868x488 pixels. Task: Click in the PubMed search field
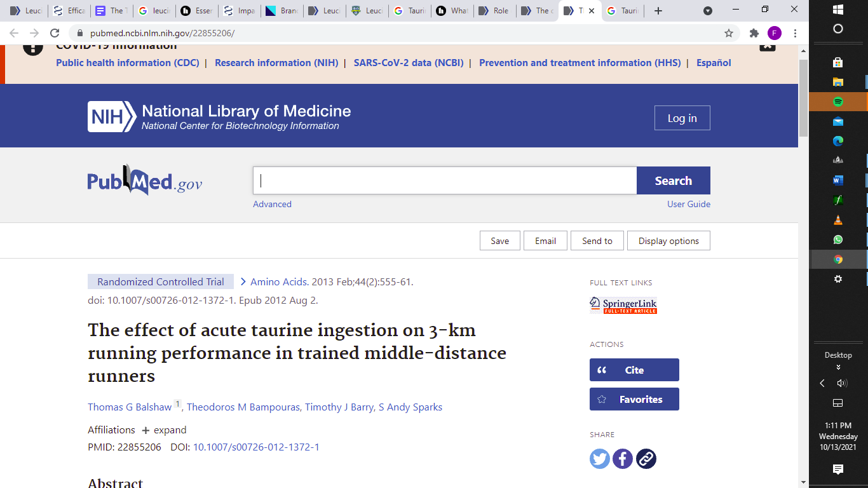click(x=445, y=180)
